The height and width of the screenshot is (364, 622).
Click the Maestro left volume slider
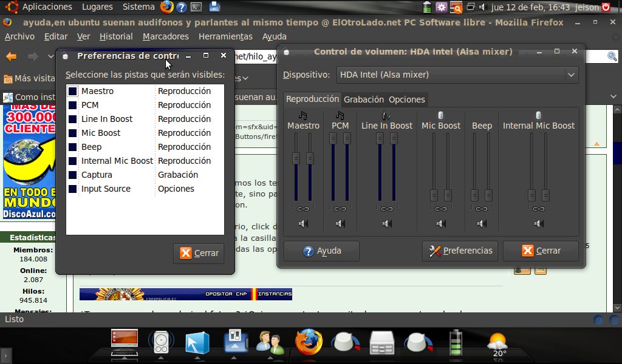(296, 158)
